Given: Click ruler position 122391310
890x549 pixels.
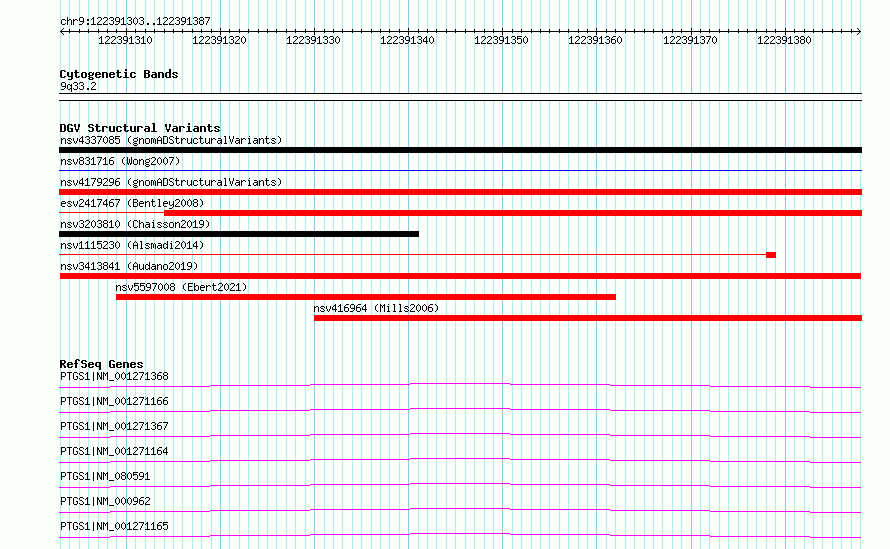Looking at the screenshot, I should (x=125, y=40).
